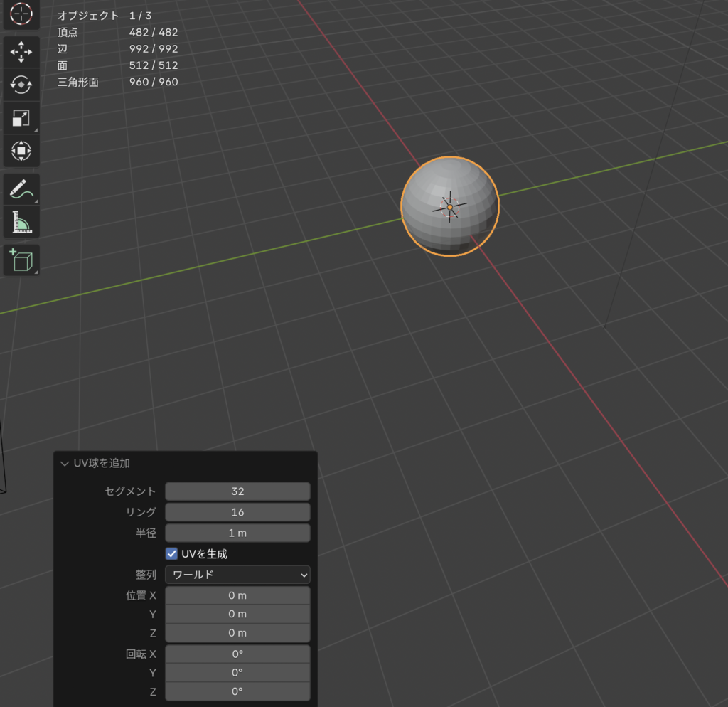
Task: Click the オブジェクト 1 / 3 statistic
Action: [x=105, y=16]
